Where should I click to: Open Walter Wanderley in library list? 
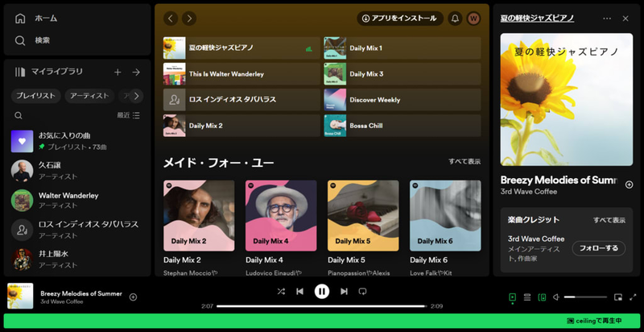click(x=76, y=200)
